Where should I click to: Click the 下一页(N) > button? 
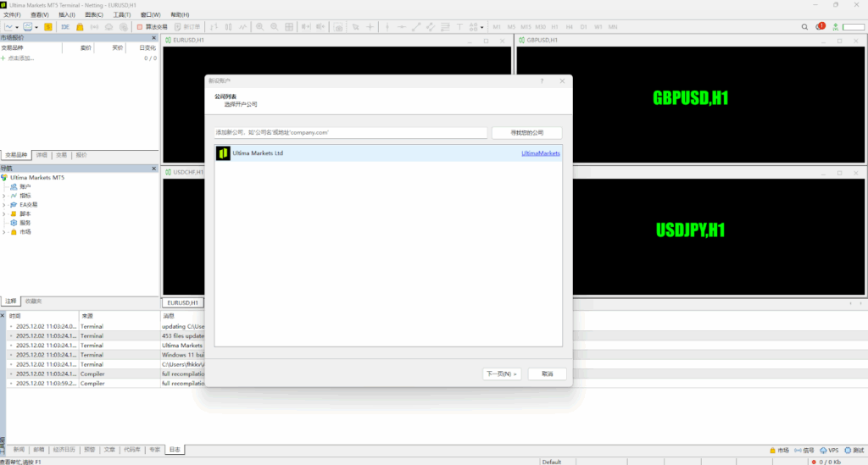pyautogui.click(x=502, y=374)
